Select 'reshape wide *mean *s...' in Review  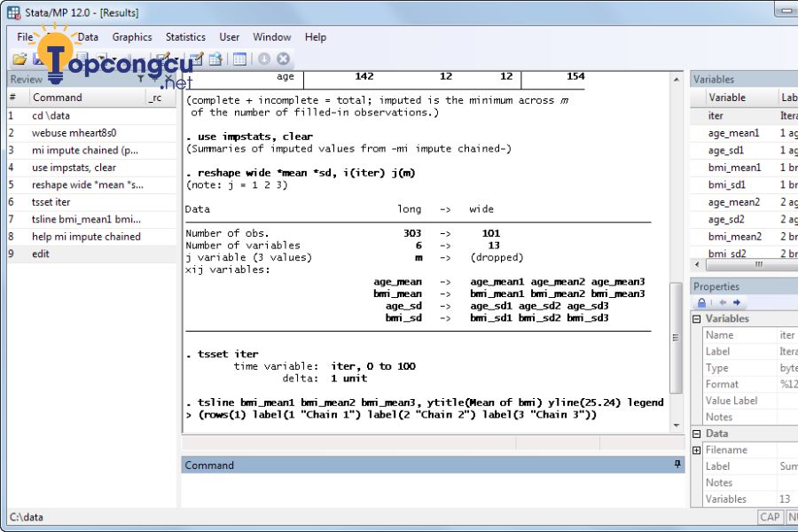[91, 184]
